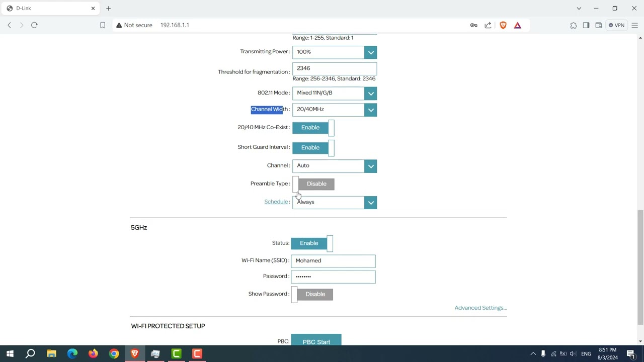The width and height of the screenshot is (644, 362).
Task: Edit the Threshold for fragmentation field
Action: [335, 68]
